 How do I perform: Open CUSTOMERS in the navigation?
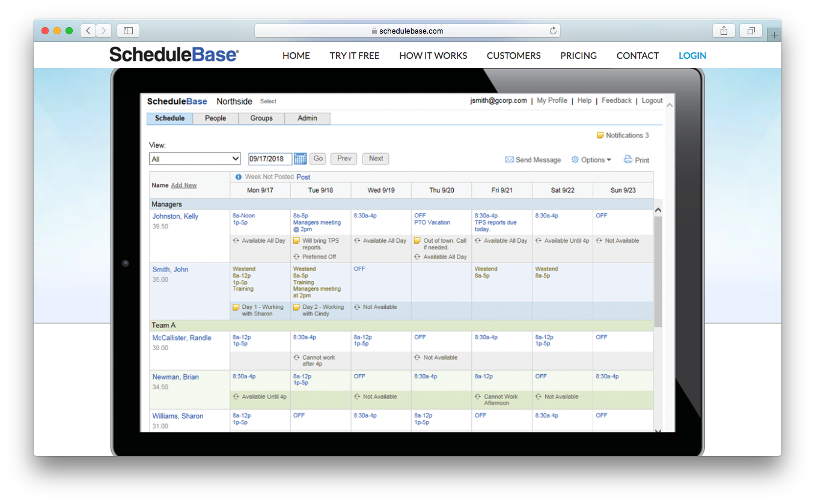point(514,55)
